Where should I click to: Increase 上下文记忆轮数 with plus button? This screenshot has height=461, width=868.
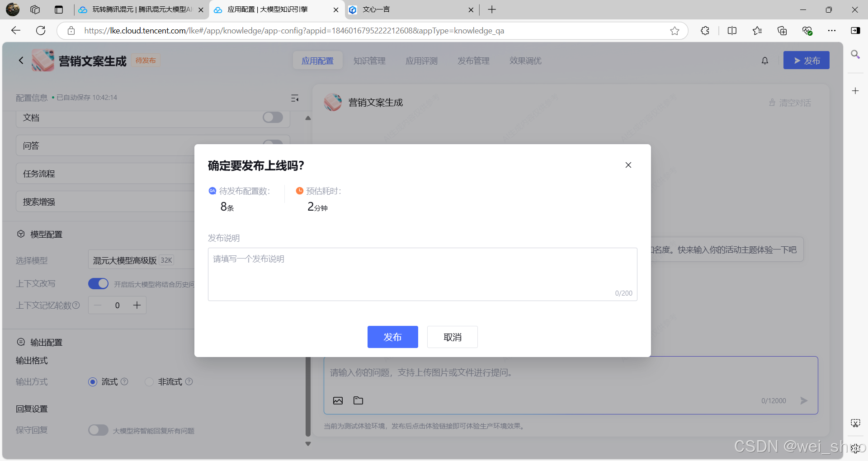(137, 306)
